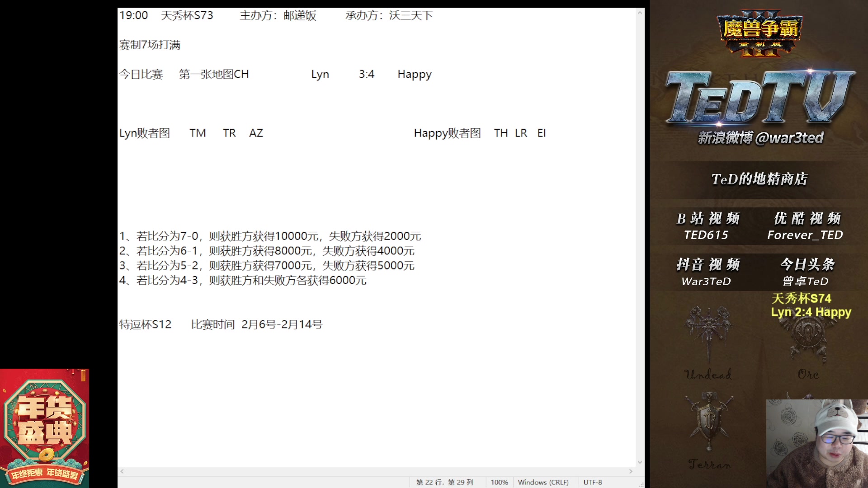Click the horizontal scrollbar right arrow

[631, 471]
